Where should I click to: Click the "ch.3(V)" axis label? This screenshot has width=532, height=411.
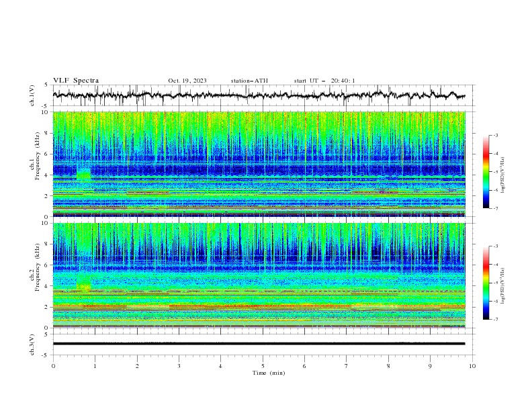[32, 345]
